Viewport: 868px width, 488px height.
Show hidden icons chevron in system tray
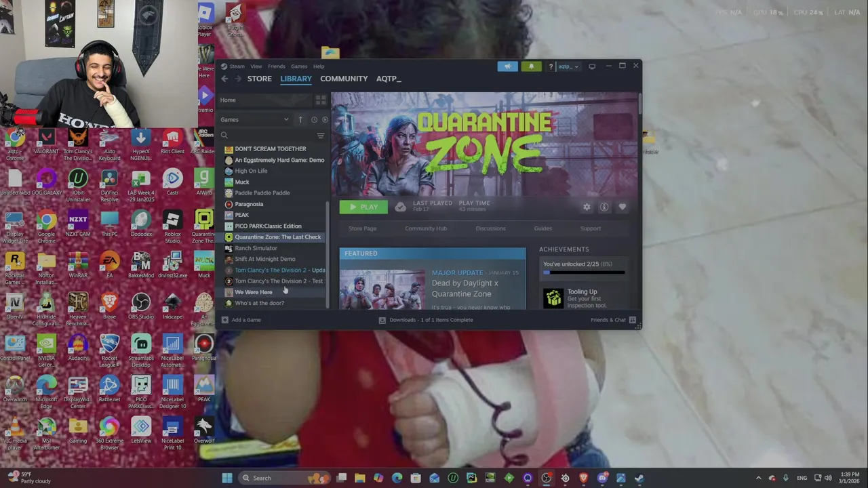[x=758, y=478]
